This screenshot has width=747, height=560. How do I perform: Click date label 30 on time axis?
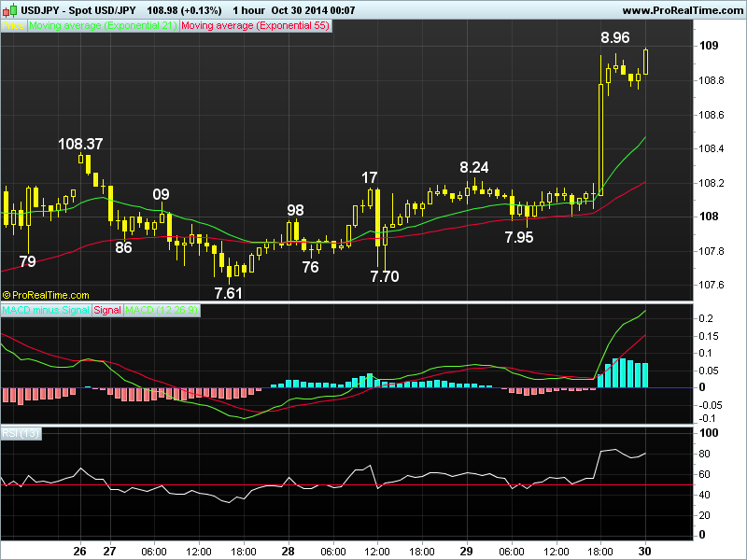pos(644,552)
